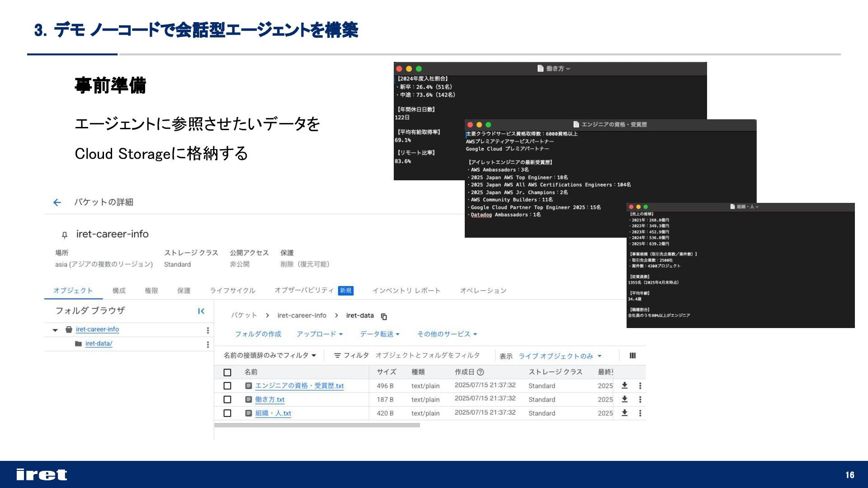Copy the iret-data path with the copy icon
868x488 pixels.
[x=384, y=316]
